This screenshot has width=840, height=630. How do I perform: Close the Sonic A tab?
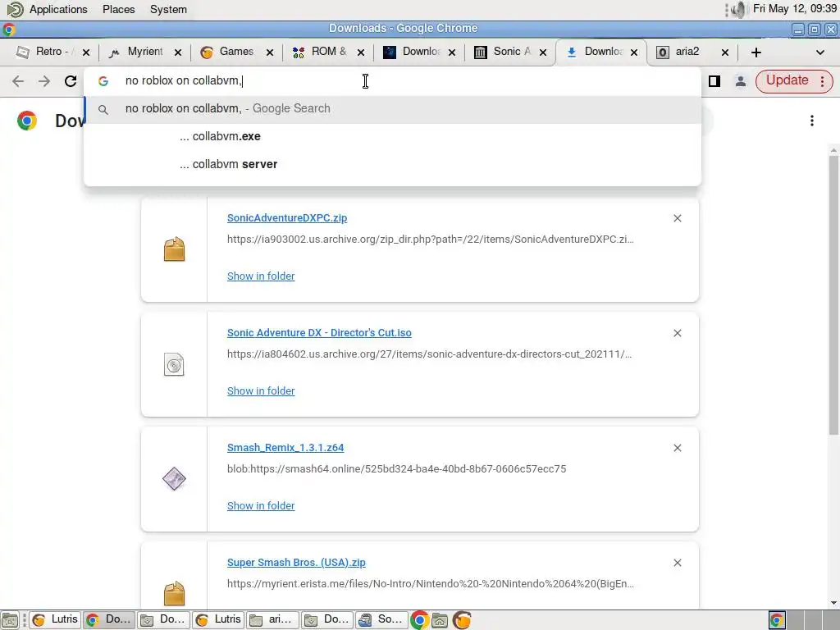pos(543,52)
